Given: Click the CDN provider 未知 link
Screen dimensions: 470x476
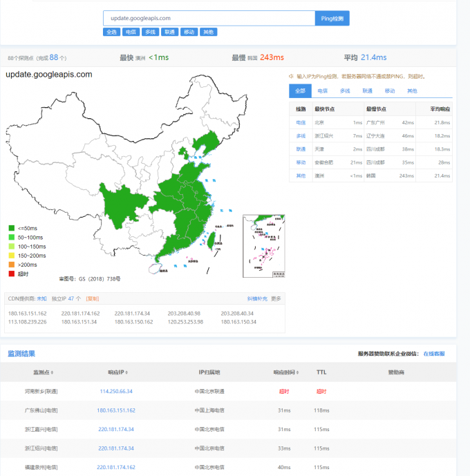Looking at the screenshot, I should click(42, 298).
